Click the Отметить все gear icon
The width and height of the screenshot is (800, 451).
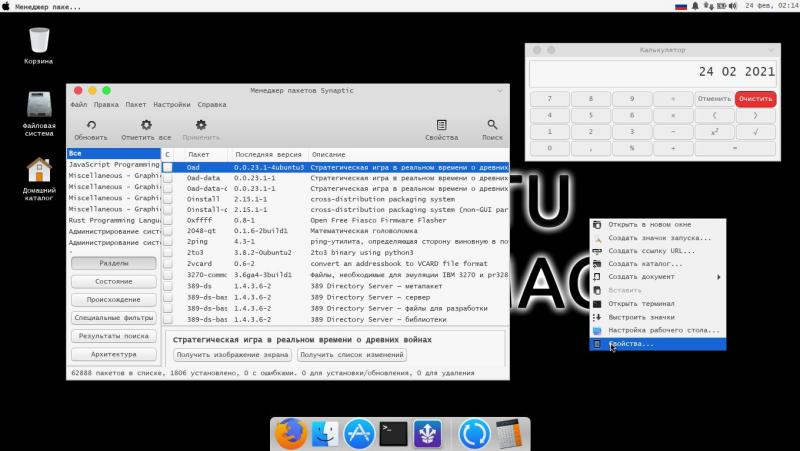[x=146, y=125]
